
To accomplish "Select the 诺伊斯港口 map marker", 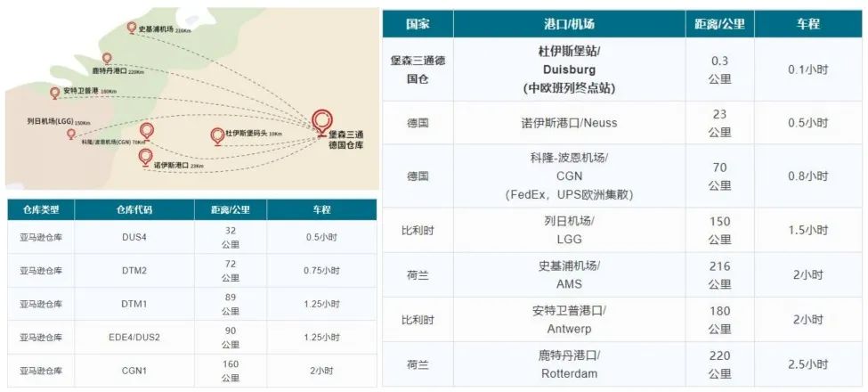I will pyautogui.click(x=146, y=157).
